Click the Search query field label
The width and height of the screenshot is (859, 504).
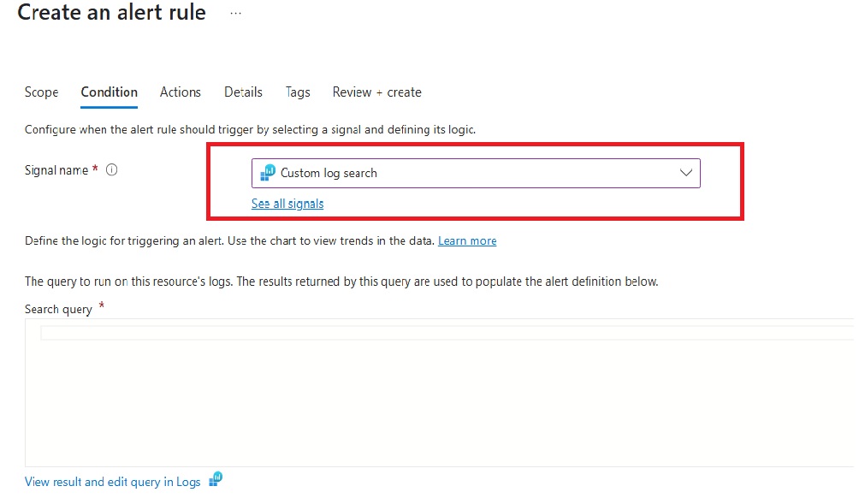click(x=58, y=309)
